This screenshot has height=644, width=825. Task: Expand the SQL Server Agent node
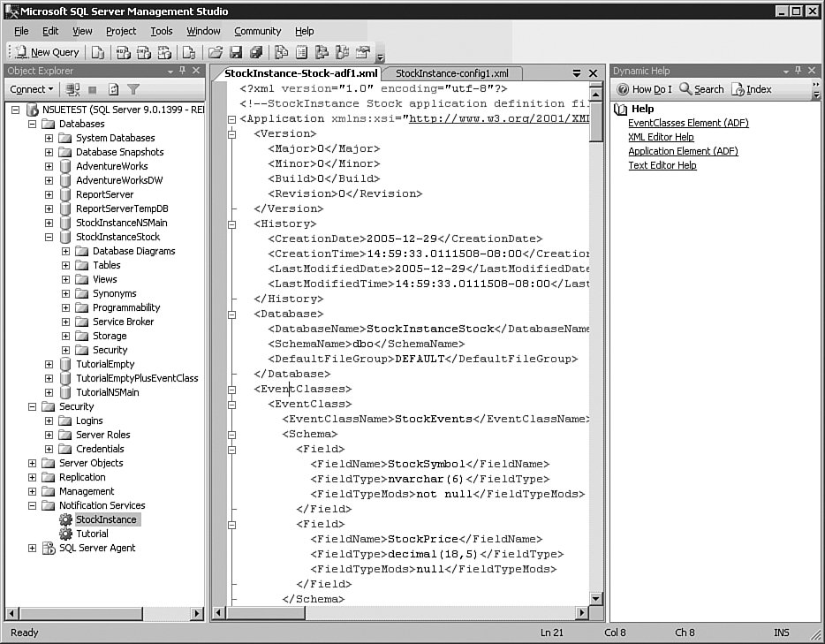32,549
